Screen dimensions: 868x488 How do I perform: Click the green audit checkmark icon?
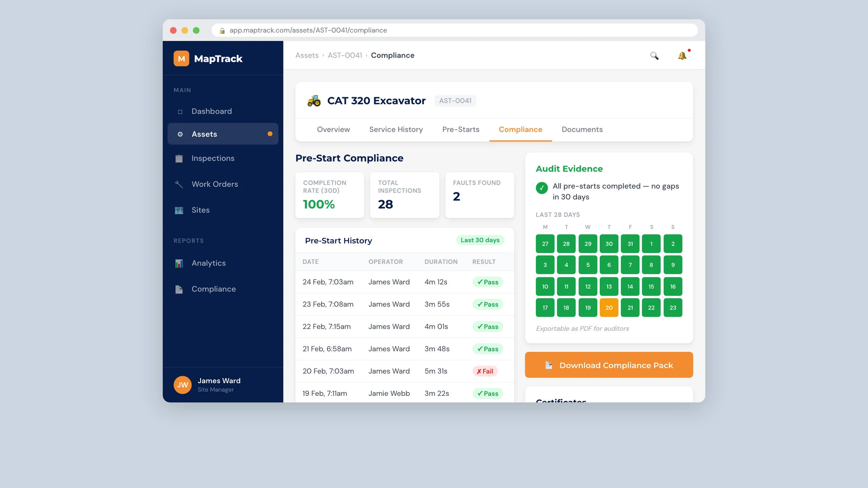pos(542,188)
